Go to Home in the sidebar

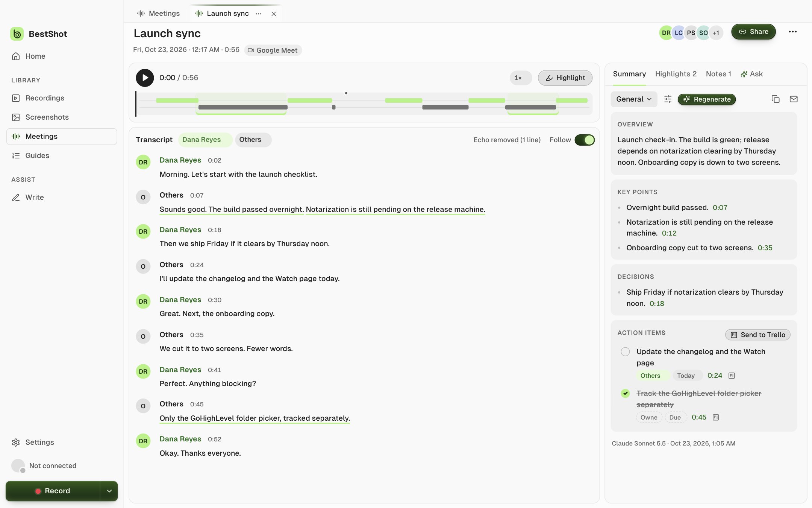(x=62, y=56)
